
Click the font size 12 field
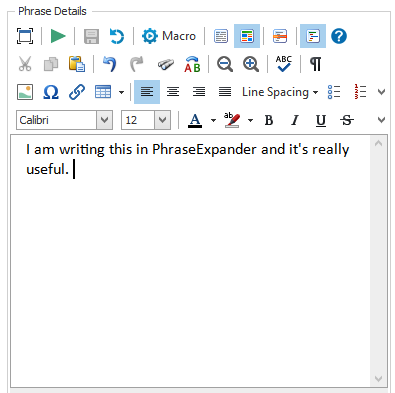(138, 120)
